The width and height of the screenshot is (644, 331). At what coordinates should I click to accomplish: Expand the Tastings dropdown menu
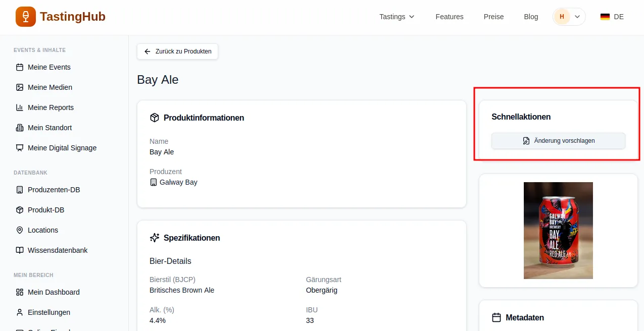pos(397,17)
